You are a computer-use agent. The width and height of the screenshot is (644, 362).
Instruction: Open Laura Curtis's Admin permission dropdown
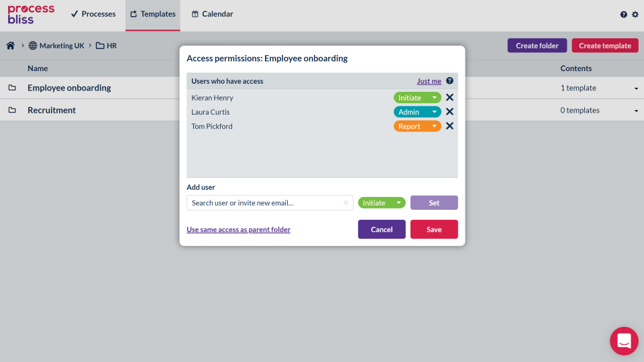417,112
